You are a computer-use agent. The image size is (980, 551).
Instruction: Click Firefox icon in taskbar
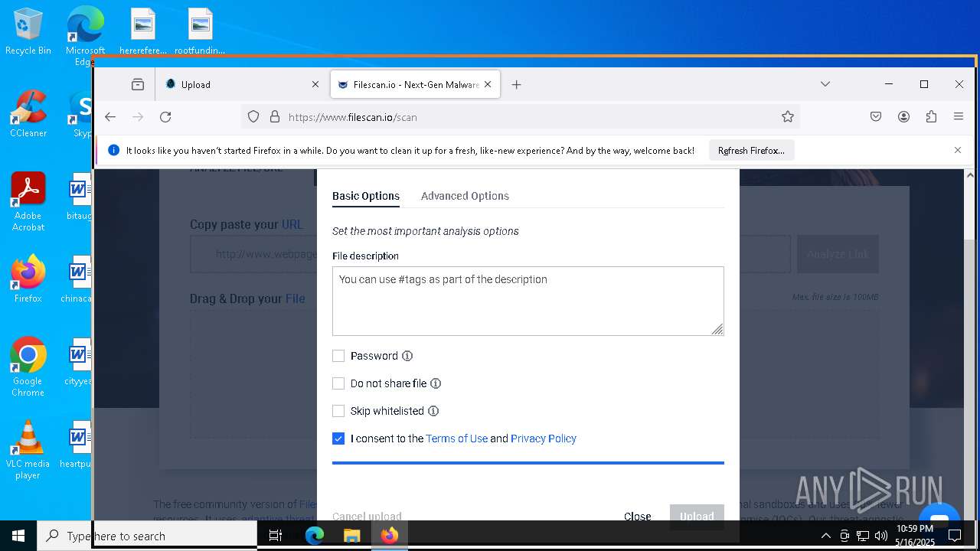(390, 536)
